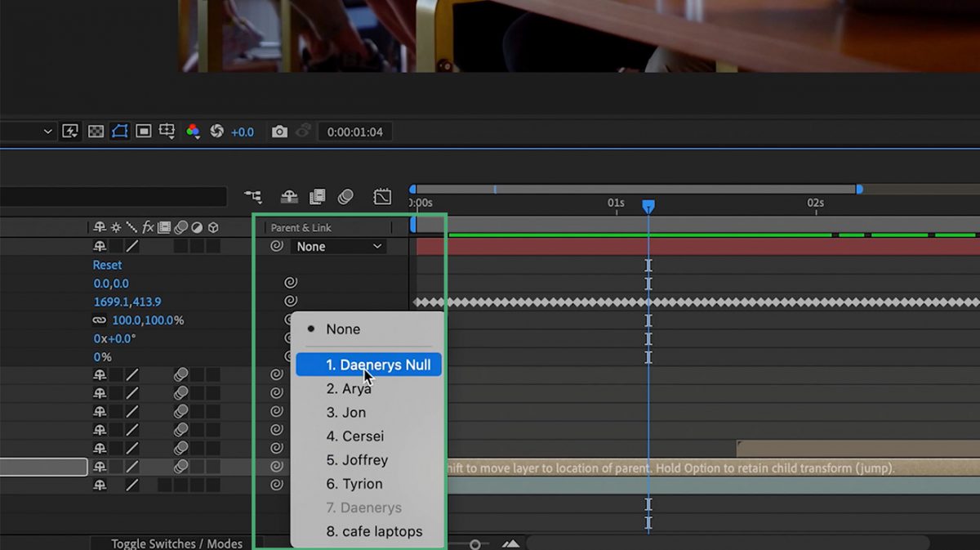Viewport: 980px width, 550px height.
Task: Open the Graph Editor
Action: (382, 197)
